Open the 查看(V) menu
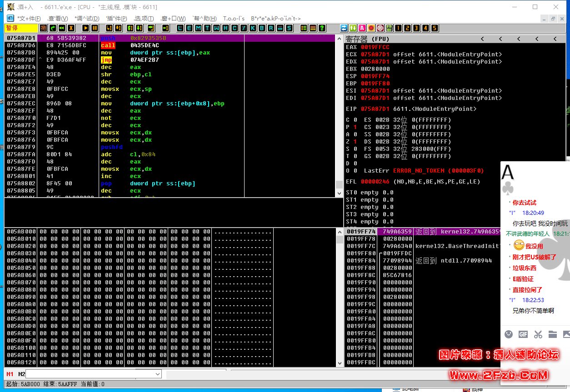 [58, 19]
